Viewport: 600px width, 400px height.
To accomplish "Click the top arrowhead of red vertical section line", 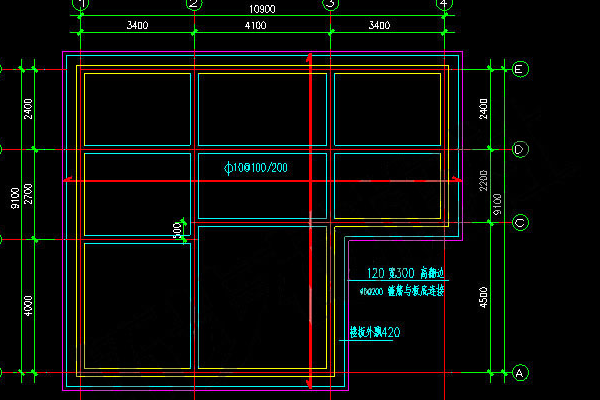I will coord(310,58).
